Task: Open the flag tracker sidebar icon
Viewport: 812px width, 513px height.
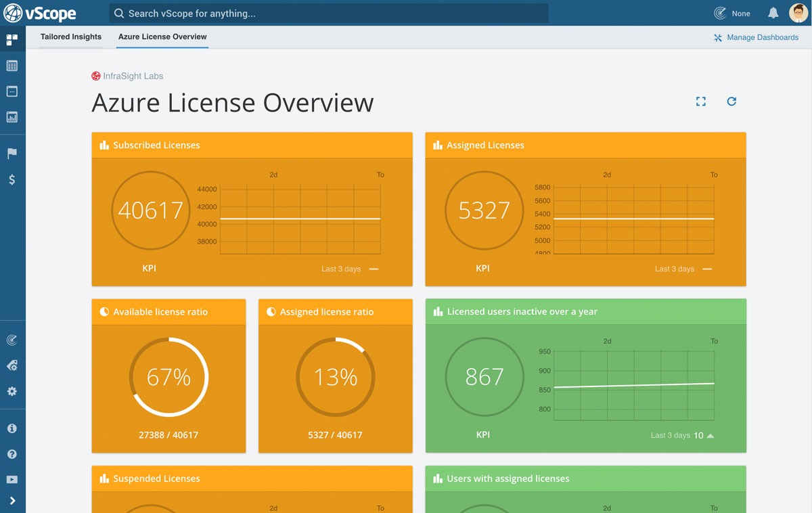Action: coord(12,154)
